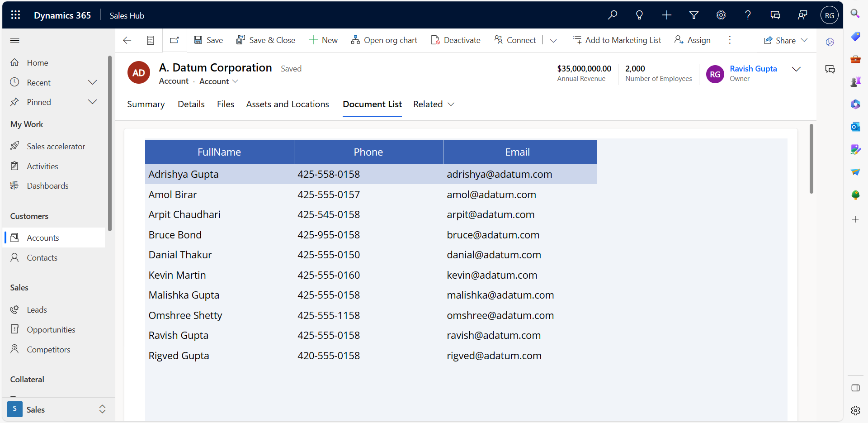Click the Phone column header
This screenshot has width=868, height=423.
click(368, 152)
